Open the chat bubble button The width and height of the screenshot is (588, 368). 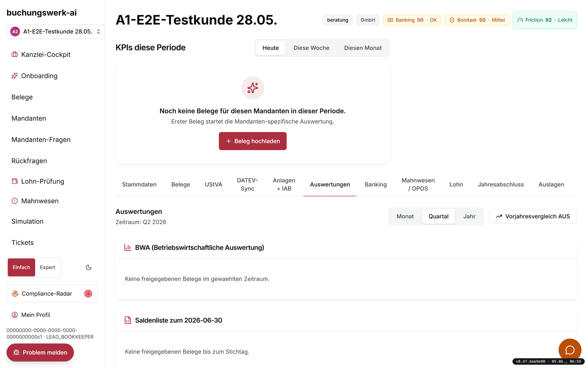pos(570,350)
